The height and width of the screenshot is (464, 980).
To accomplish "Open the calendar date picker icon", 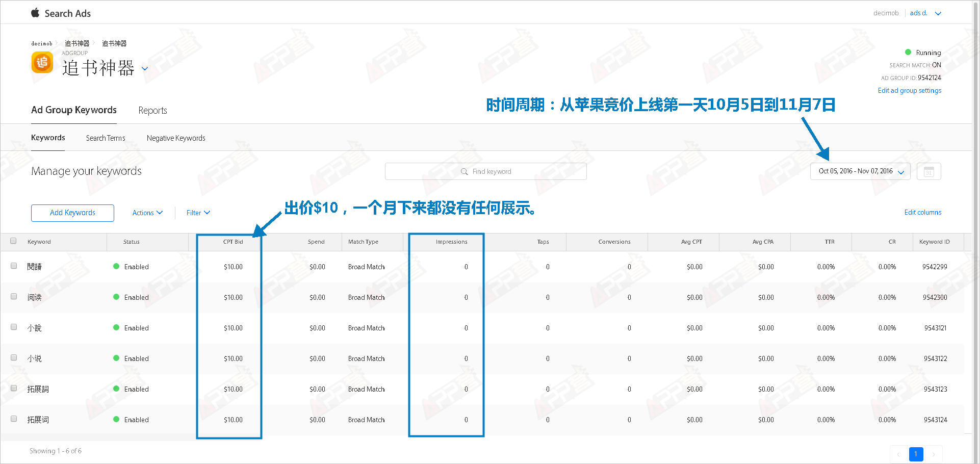I will click(929, 171).
